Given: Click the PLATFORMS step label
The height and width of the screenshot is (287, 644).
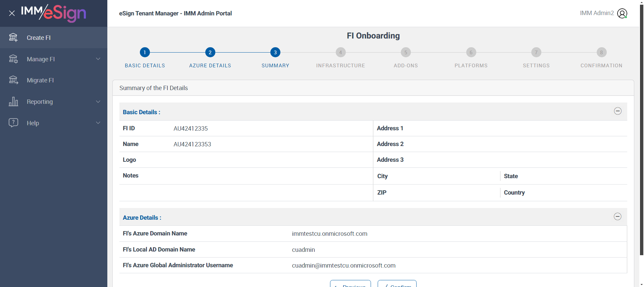Looking at the screenshot, I should click(471, 66).
